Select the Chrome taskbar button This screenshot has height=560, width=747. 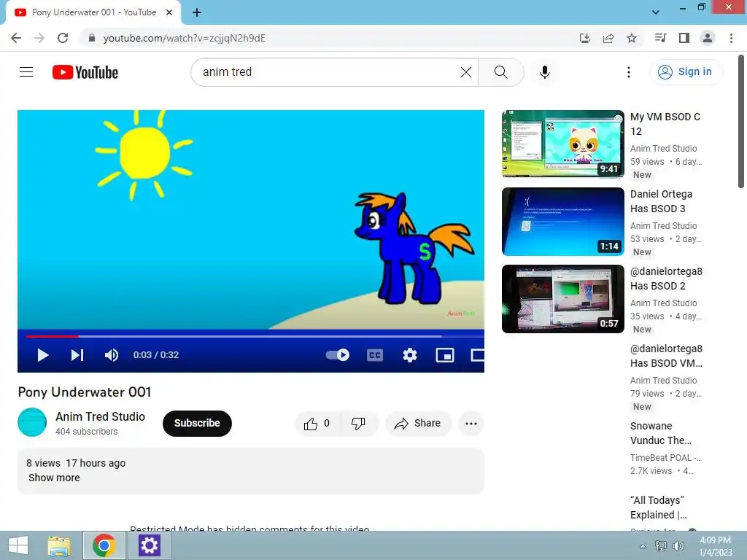[x=104, y=545]
